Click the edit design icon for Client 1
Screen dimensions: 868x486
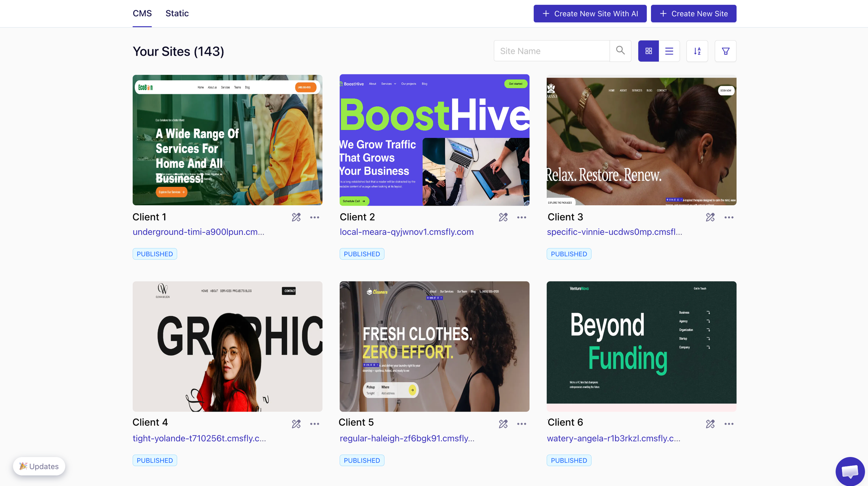tap(296, 217)
